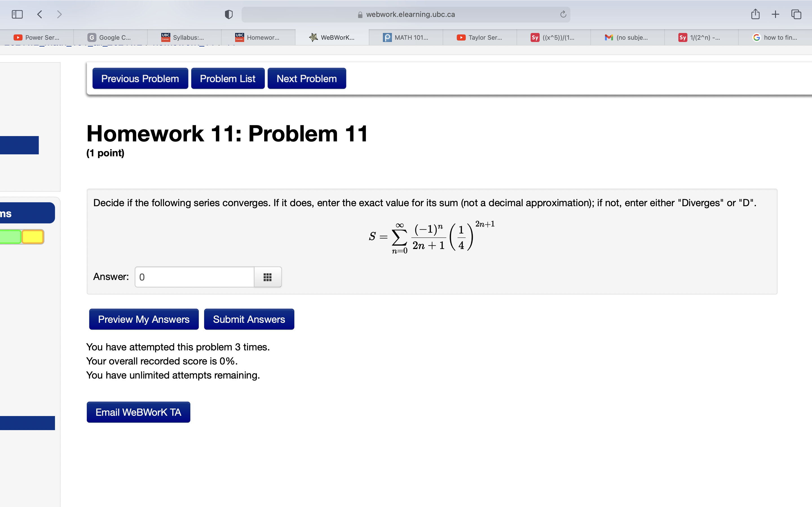
Task: Go forward with the forward arrow
Action: 59,14
